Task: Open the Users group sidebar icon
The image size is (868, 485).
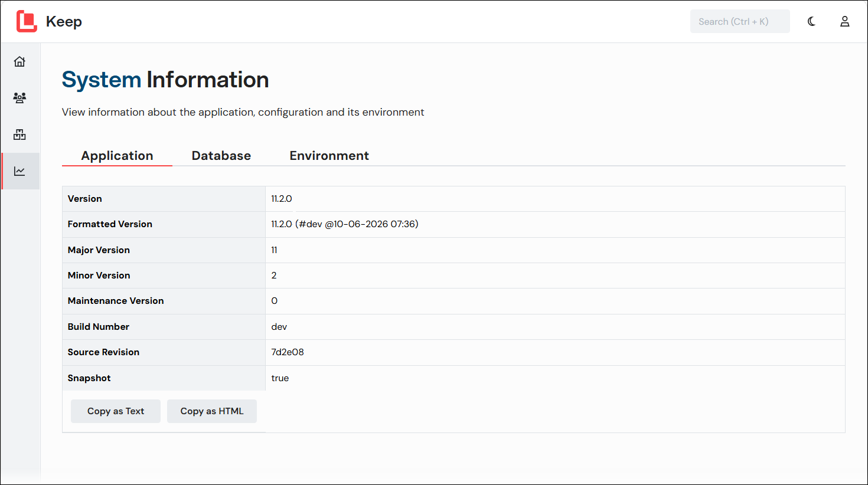Action: click(x=19, y=98)
